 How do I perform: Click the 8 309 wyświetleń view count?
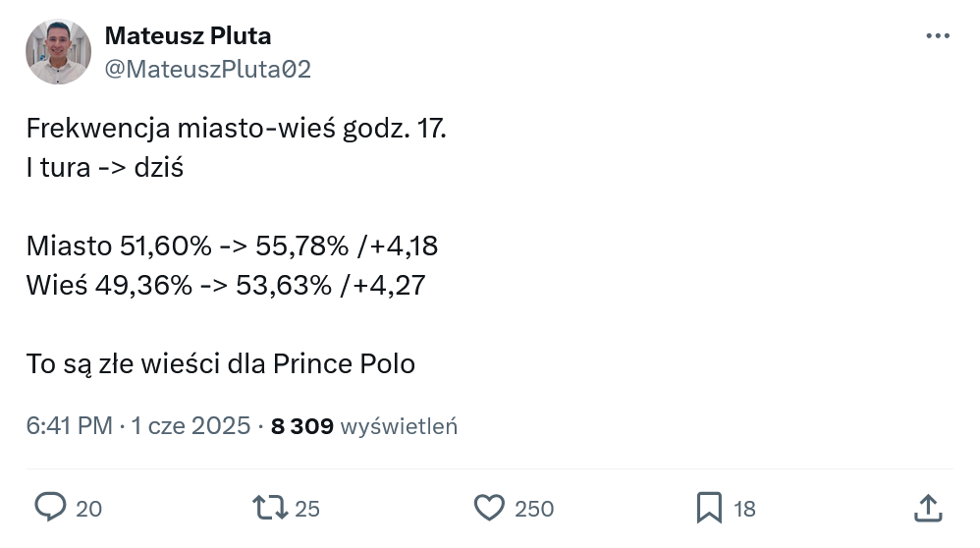click(362, 426)
